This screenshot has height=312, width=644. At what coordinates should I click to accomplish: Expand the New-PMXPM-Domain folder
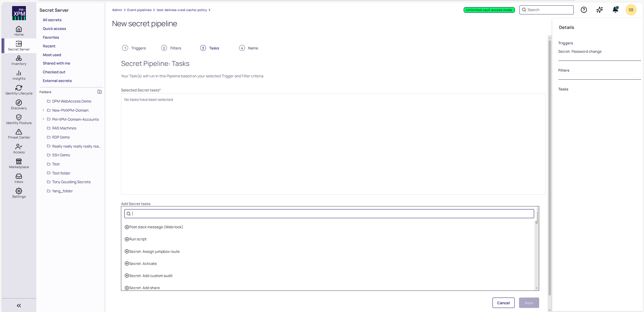pos(43,110)
